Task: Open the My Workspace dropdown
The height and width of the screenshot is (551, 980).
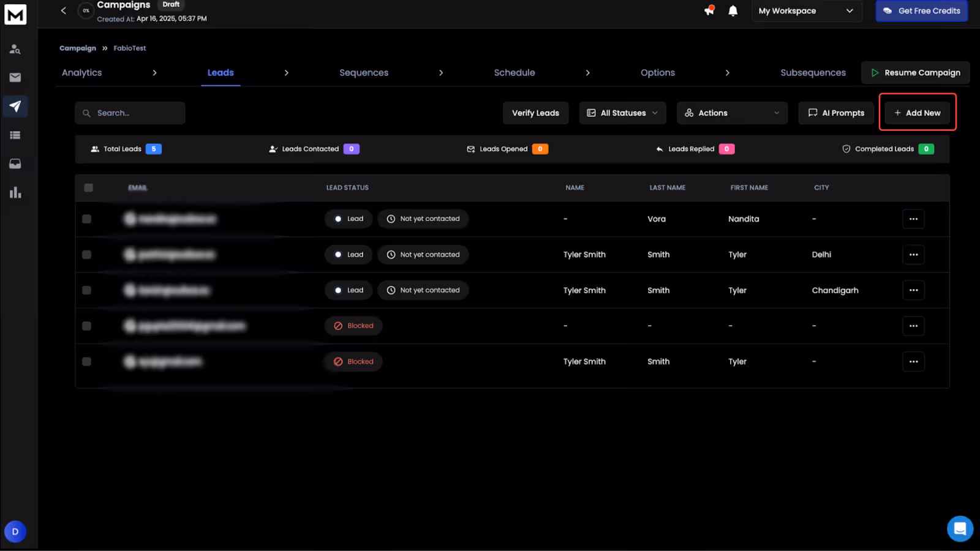Action: pyautogui.click(x=807, y=10)
